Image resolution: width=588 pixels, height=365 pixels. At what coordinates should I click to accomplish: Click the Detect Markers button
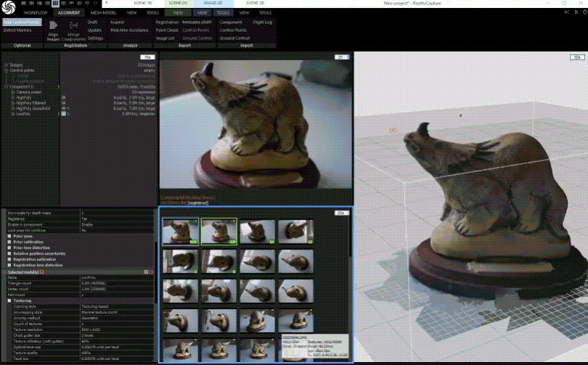[x=17, y=30]
